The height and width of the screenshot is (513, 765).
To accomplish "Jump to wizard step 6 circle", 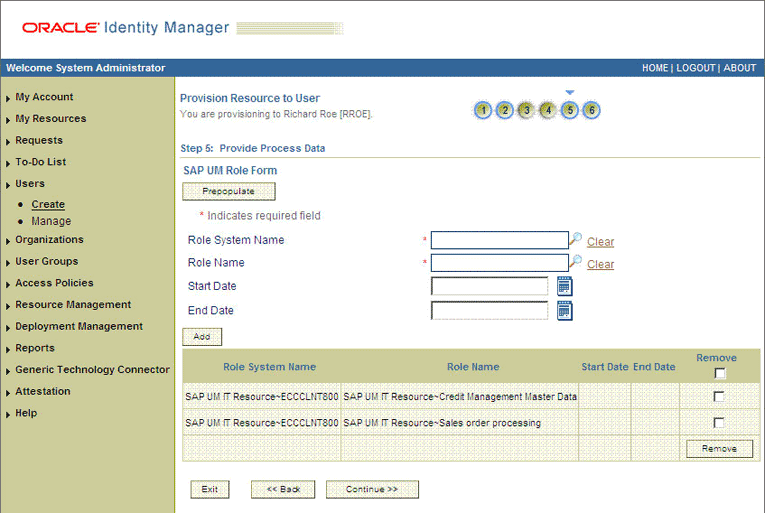I will point(592,110).
